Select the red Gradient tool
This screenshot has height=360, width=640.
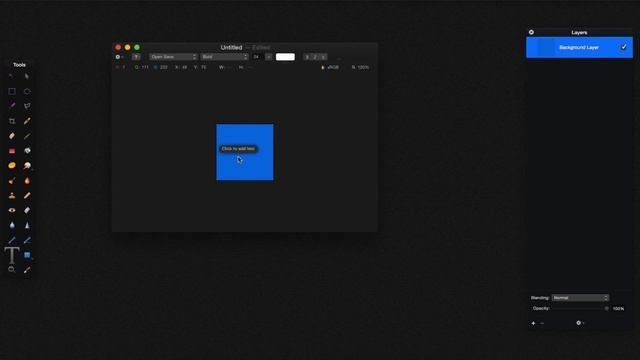(x=12, y=151)
